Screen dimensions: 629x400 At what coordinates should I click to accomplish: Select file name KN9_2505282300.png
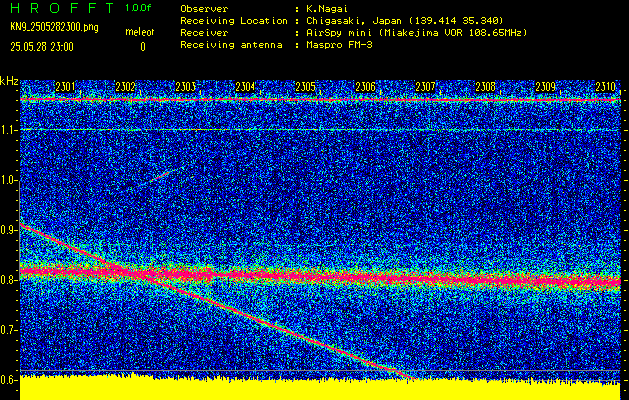tap(54, 28)
